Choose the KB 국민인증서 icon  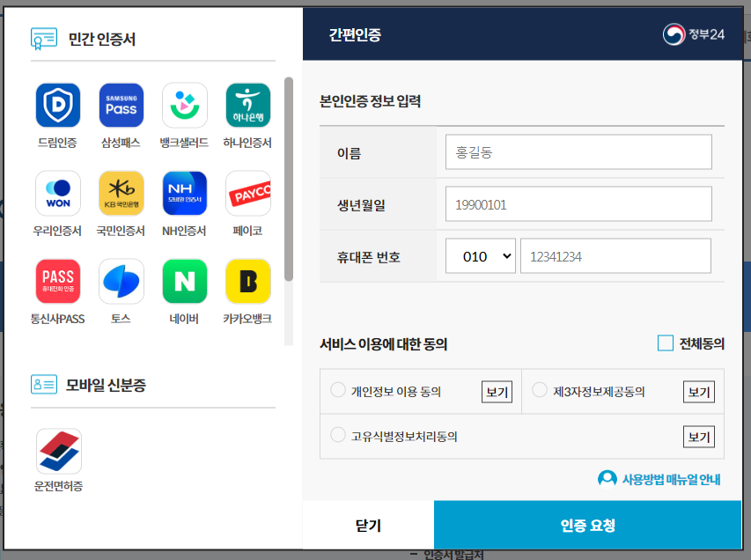coord(121,193)
